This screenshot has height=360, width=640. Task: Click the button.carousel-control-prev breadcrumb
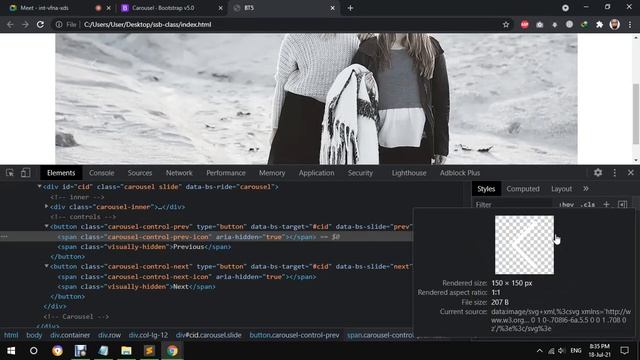coord(294,335)
